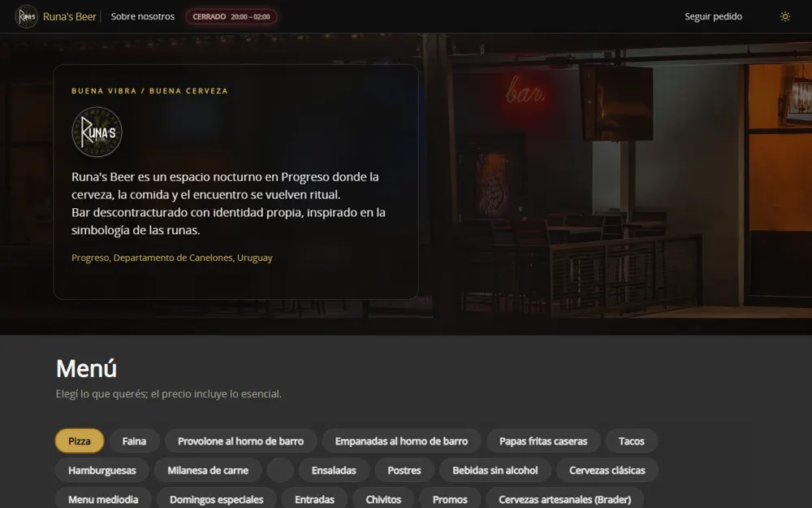The width and height of the screenshot is (812, 508).
Task: Open the Sobre nosotros page
Action: 142,16
